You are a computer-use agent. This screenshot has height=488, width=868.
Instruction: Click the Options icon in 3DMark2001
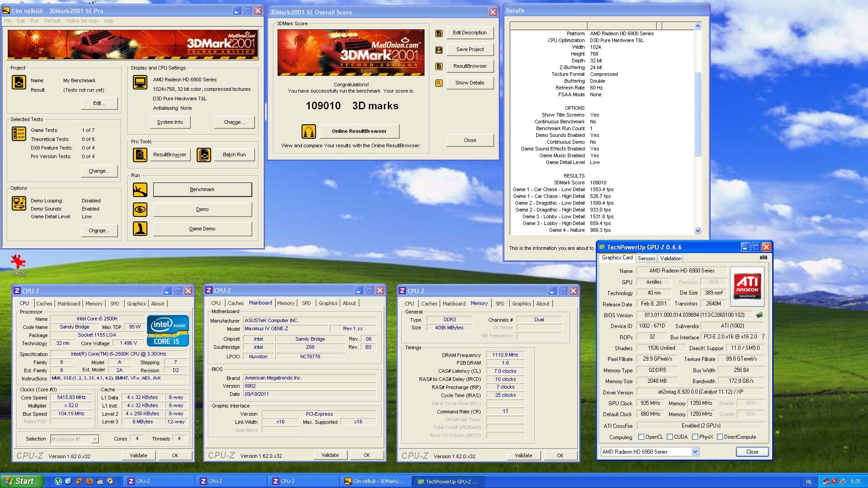(19, 203)
